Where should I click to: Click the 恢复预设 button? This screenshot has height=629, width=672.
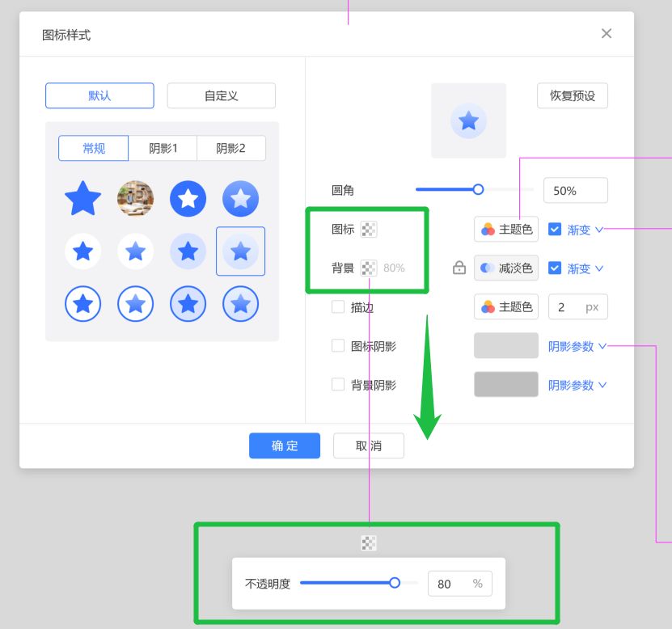tap(573, 95)
